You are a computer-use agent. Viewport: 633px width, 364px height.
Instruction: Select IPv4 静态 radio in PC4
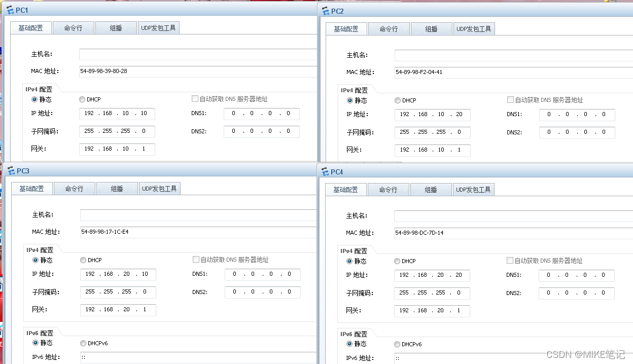point(349,261)
